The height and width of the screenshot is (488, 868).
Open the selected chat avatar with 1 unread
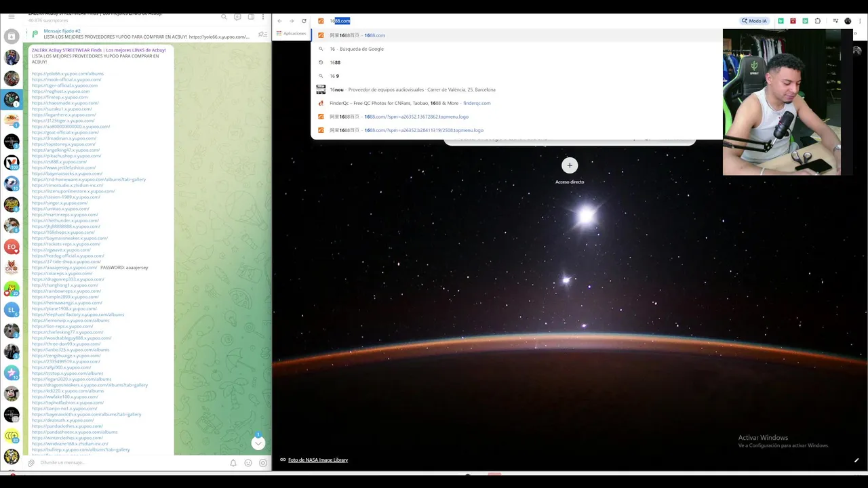(12, 99)
